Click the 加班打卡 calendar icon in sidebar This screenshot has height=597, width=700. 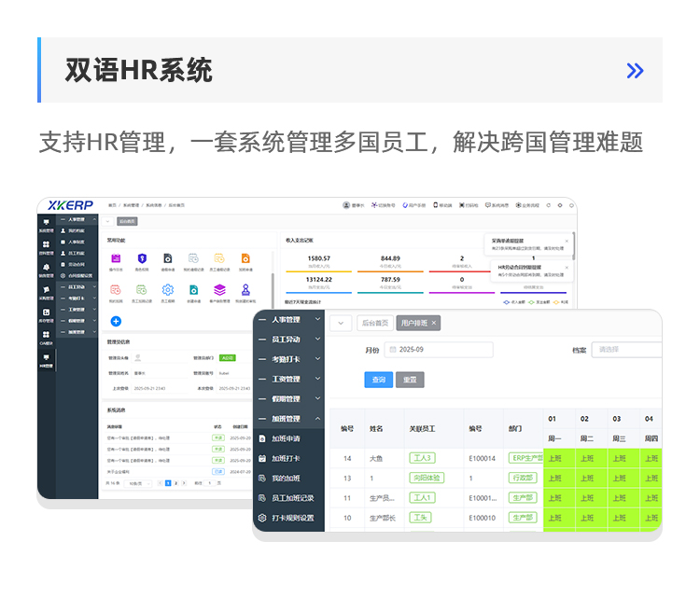pos(262,458)
